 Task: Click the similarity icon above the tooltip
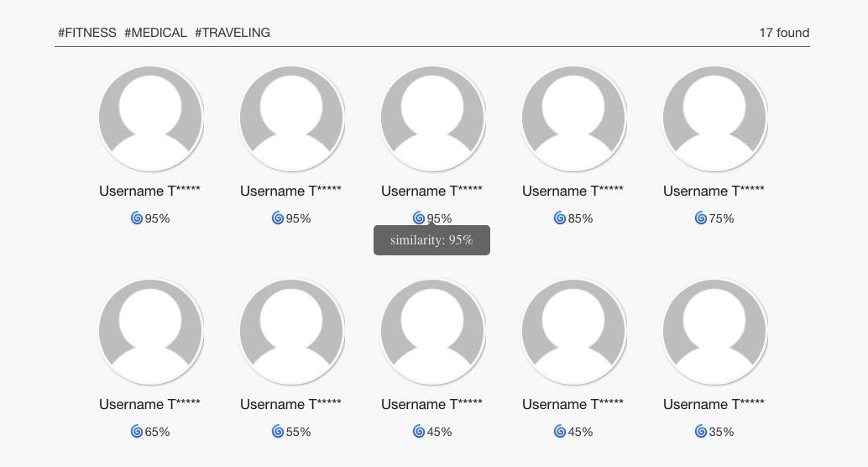[x=418, y=218]
